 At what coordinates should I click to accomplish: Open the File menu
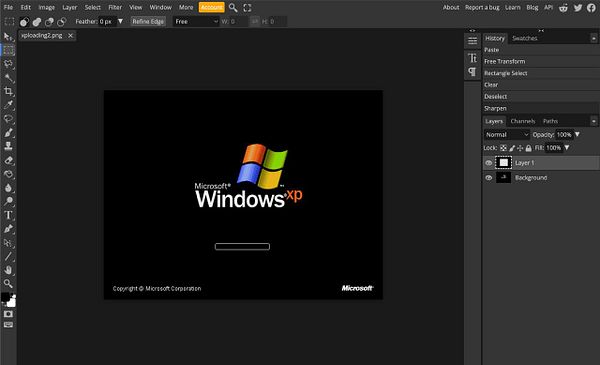(8, 7)
